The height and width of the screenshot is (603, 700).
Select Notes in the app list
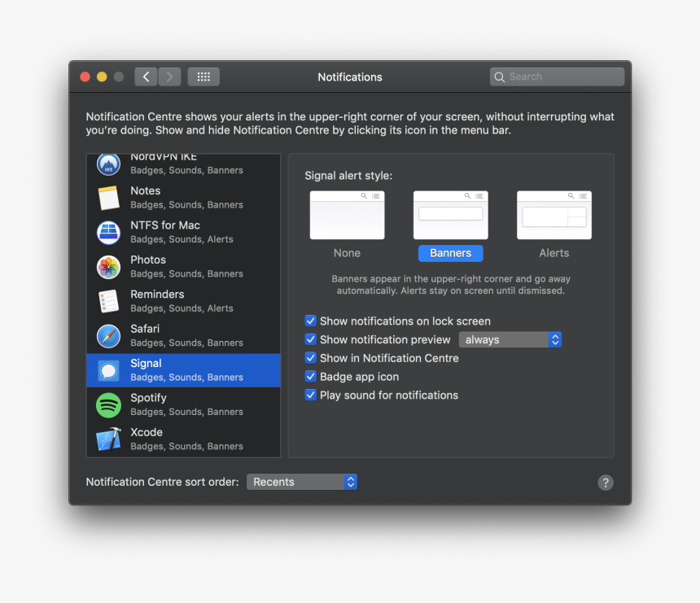click(183, 198)
